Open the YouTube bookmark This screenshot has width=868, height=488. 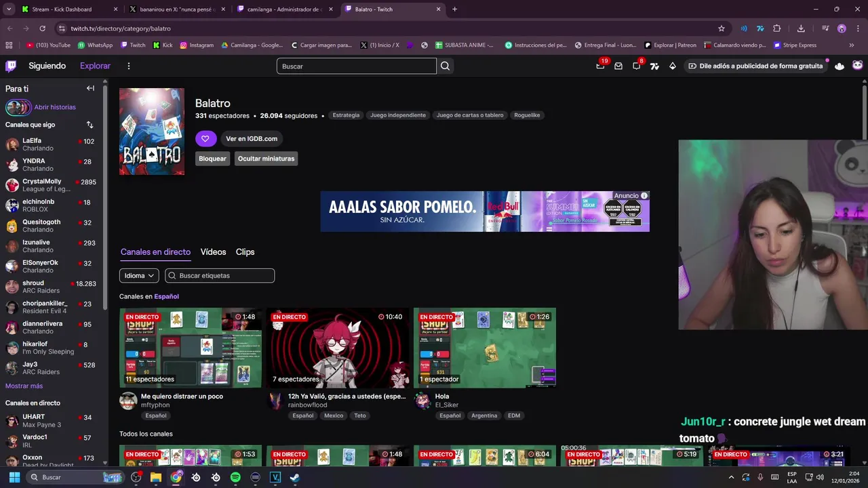click(48, 45)
